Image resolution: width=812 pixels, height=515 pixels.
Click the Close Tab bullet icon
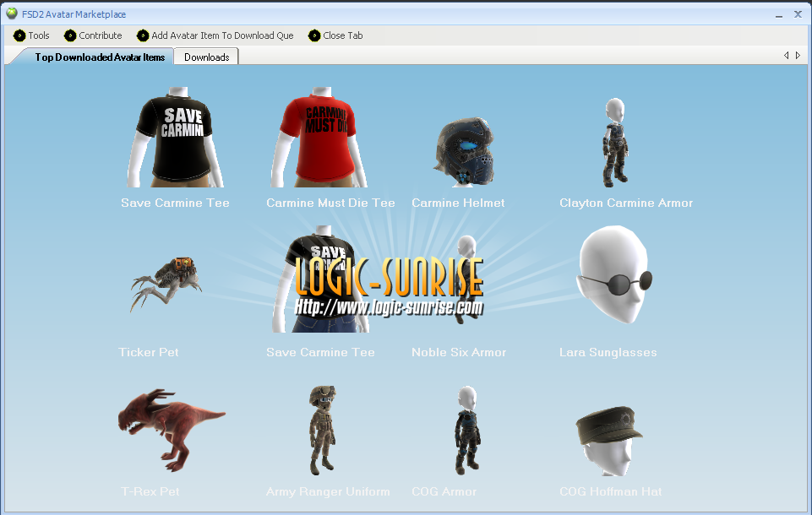(313, 35)
